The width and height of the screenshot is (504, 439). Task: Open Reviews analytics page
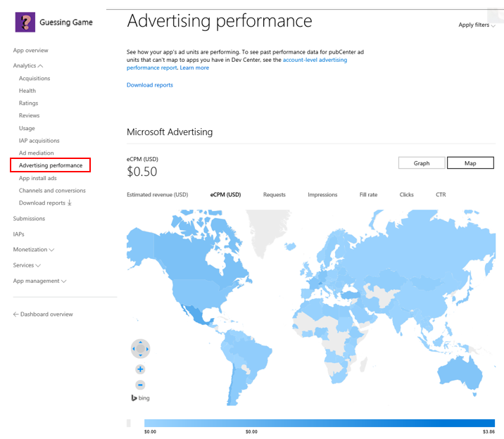(30, 115)
